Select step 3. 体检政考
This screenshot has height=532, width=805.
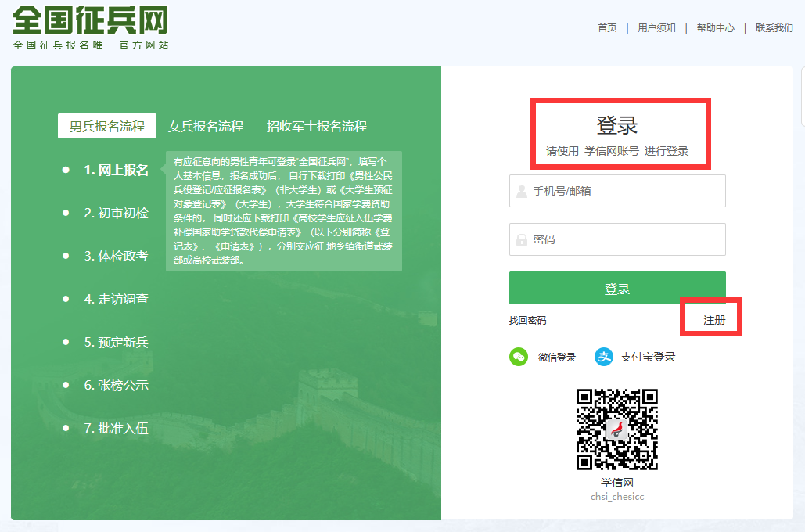coord(116,257)
